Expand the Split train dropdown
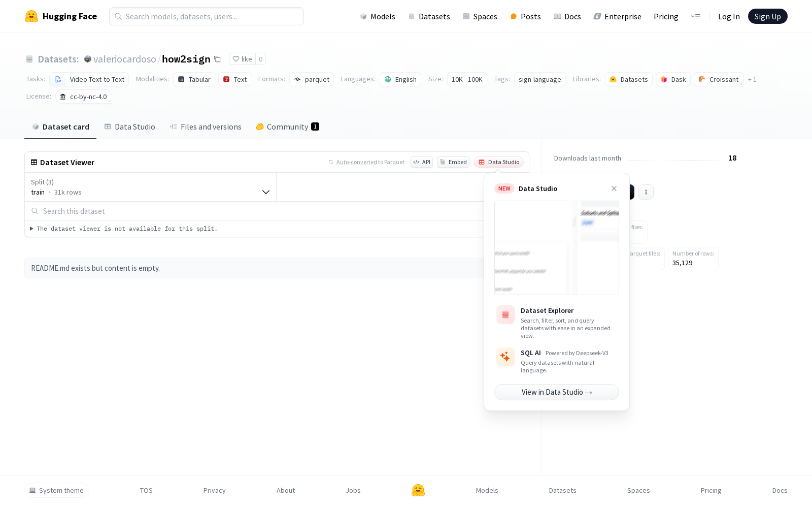Viewport: 812px width, 508px height. pyautogui.click(x=150, y=187)
